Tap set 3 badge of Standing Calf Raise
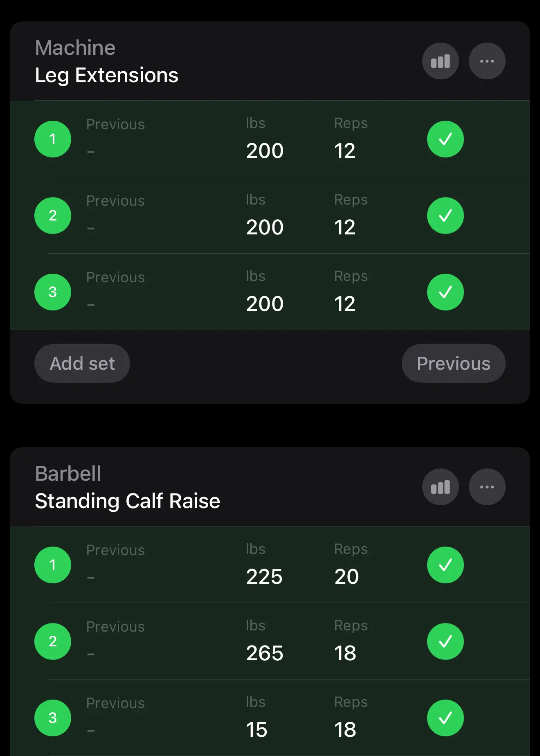This screenshot has width=540, height=756. click(x=53, y=718)
